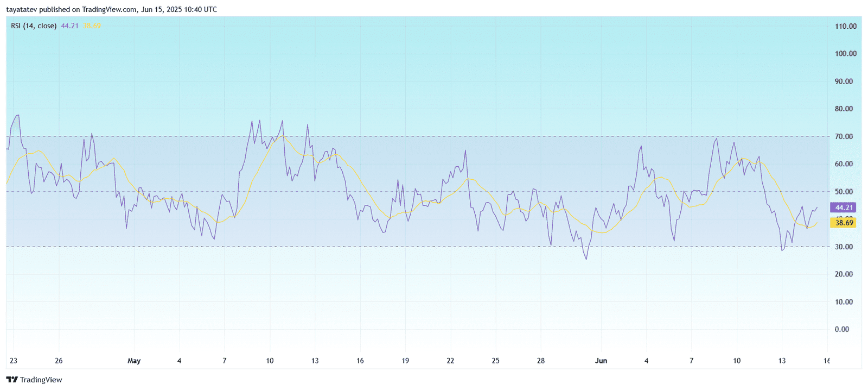Click the Jun date axis label

[601, 361]
